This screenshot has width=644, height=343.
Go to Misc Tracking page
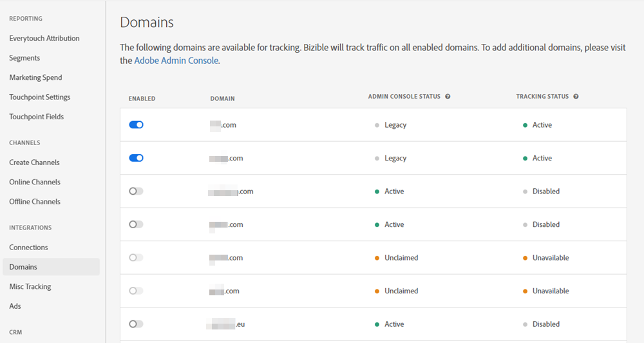[x=30, y=287]
